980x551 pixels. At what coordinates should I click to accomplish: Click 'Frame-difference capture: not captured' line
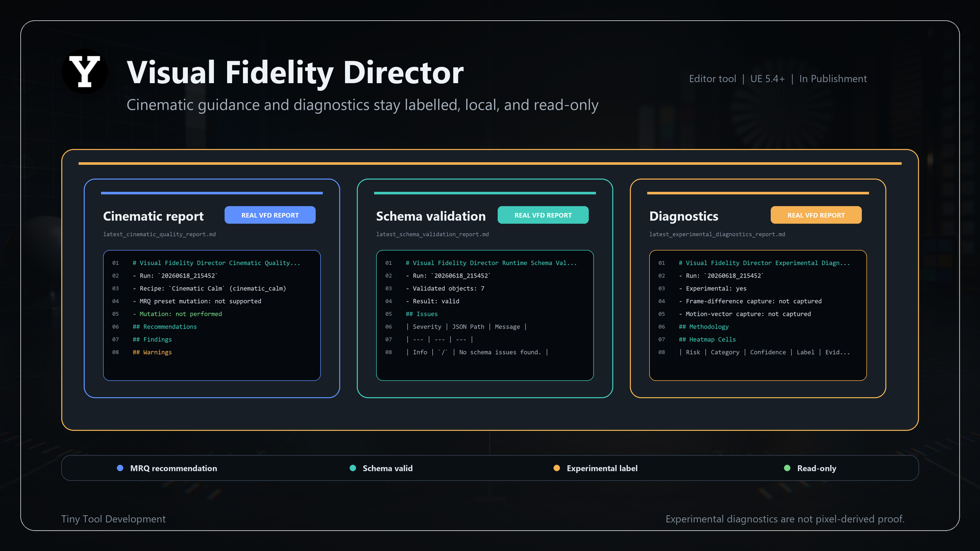[x=750, y=302]
